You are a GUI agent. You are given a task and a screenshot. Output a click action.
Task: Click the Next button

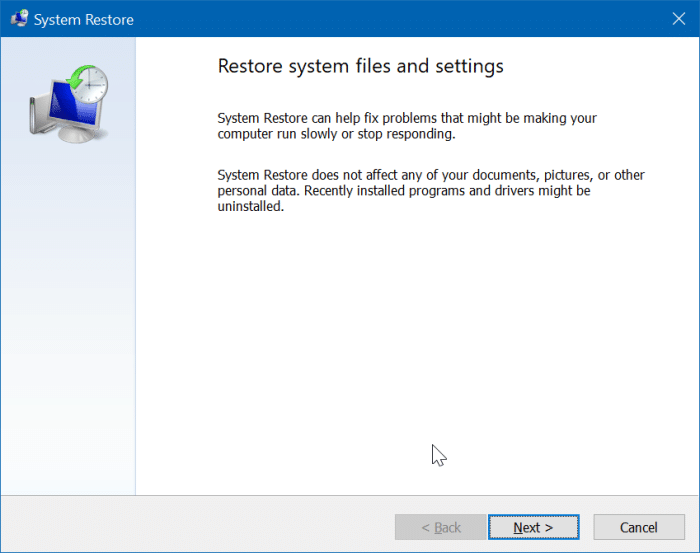533,527
